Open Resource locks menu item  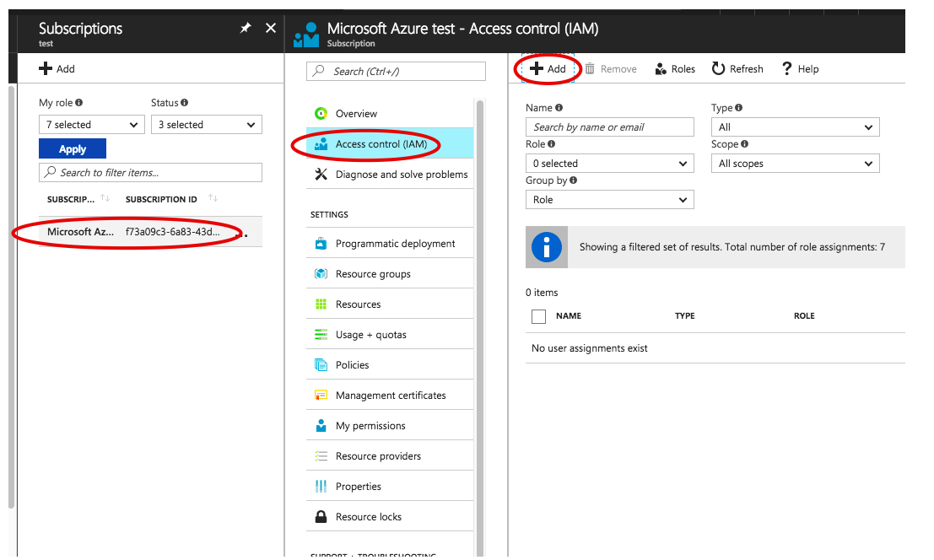(390, 516)
